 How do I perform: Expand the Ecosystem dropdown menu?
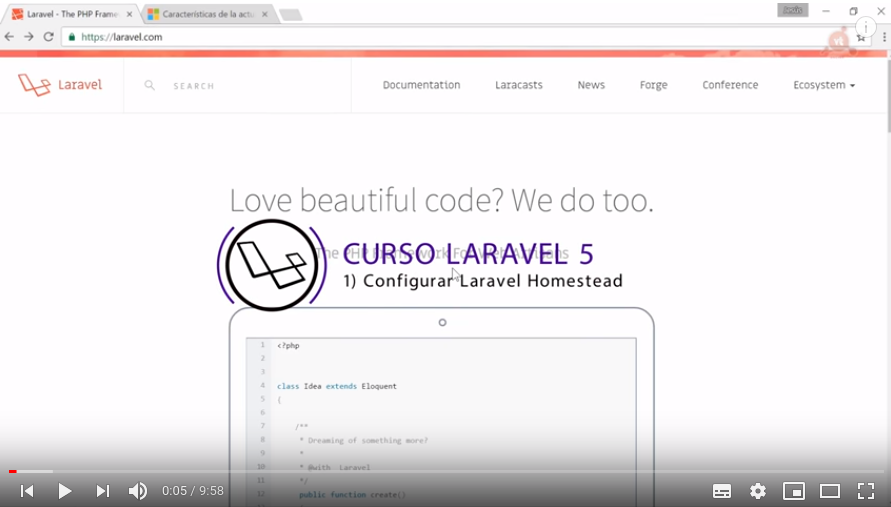pos(824,85)
